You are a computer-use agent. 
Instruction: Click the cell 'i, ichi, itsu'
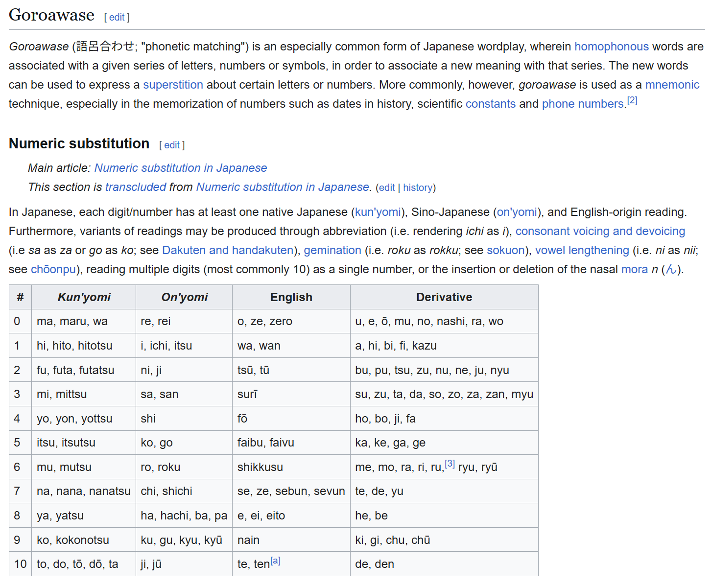click(184, 346)
